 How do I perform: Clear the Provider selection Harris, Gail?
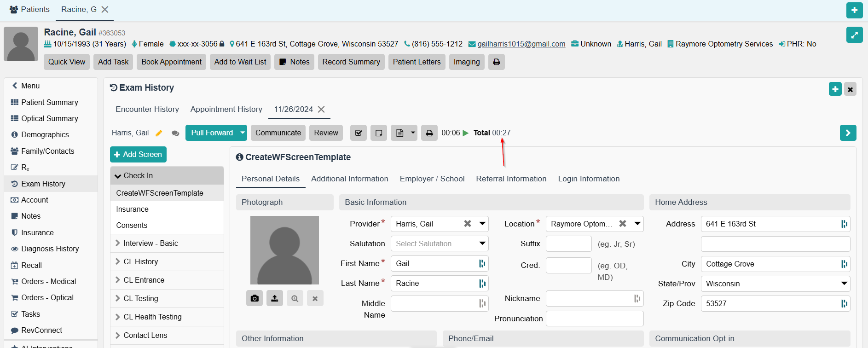[468, 224]
